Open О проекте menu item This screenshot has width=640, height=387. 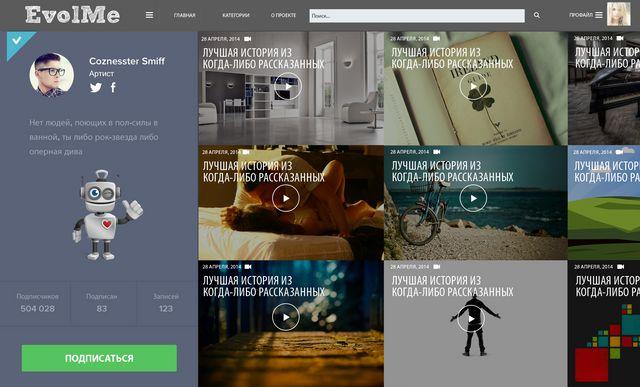[283, 15]
